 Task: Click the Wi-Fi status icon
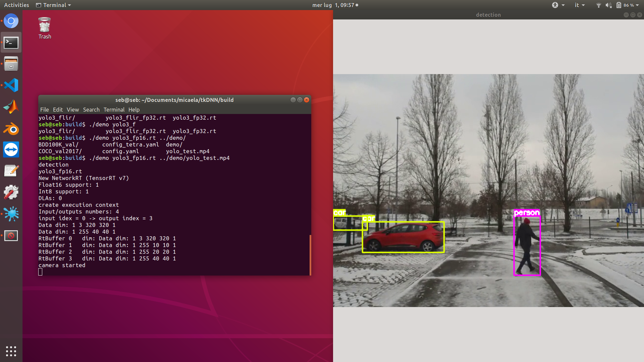click(598, 5)
